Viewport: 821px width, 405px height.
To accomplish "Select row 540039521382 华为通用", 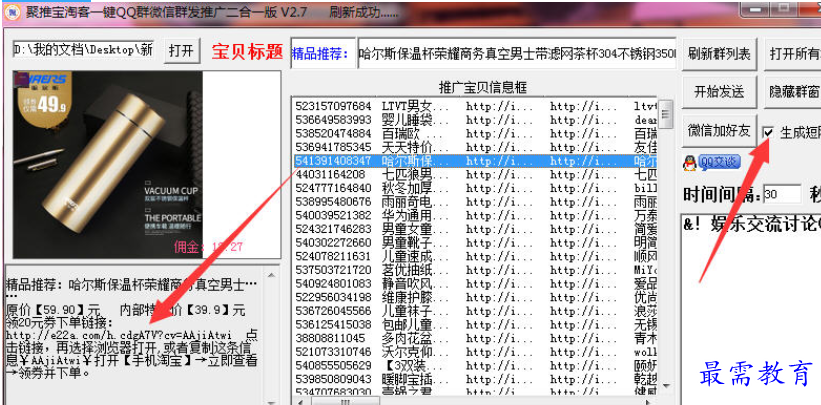I will 474,215.
